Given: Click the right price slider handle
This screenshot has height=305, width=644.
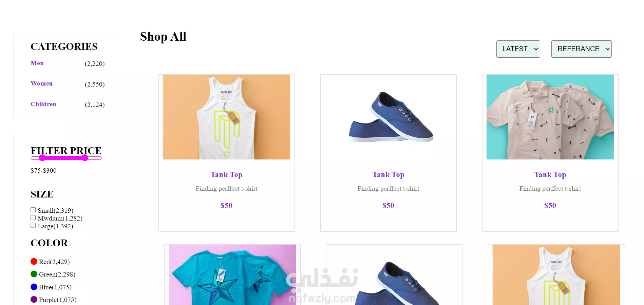Looking at the screenshot, I should pos(85,158).
